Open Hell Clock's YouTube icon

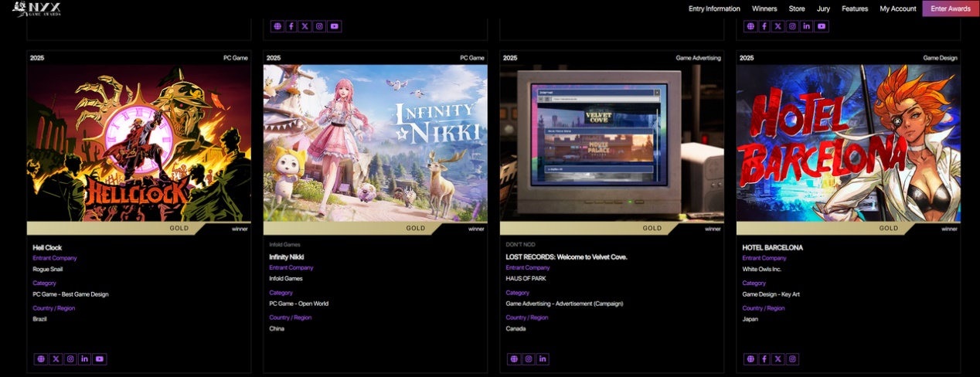(x=99, y=359)
